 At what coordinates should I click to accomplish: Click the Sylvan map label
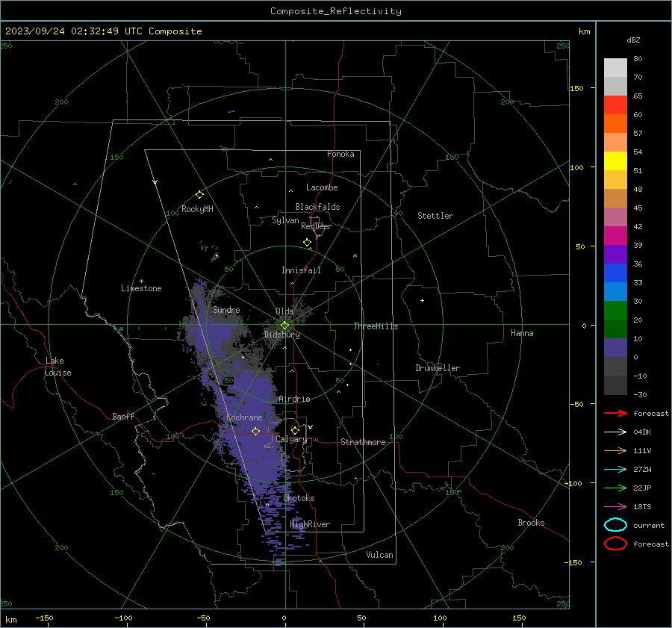pyautogui.click(x=285, y=220)
